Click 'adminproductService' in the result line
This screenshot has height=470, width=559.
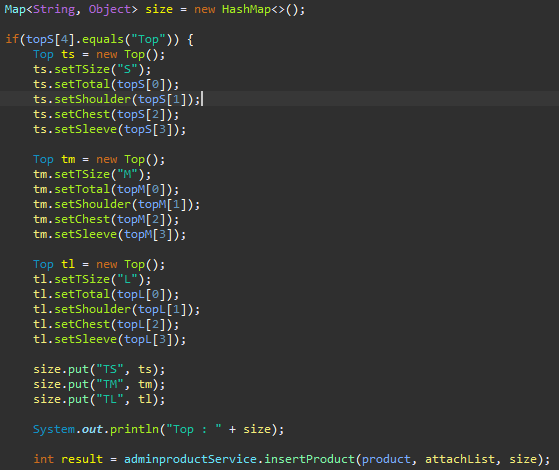(190, 459)
